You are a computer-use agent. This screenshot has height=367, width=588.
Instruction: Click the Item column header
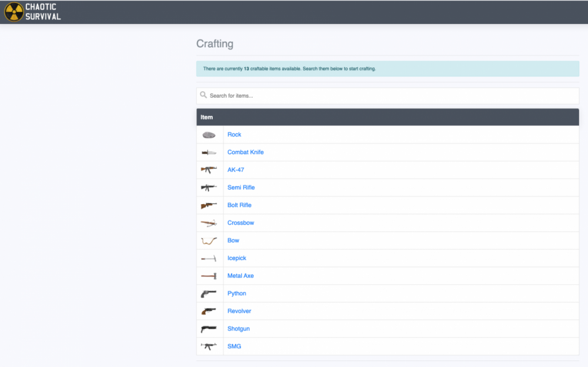click(207, 117)
